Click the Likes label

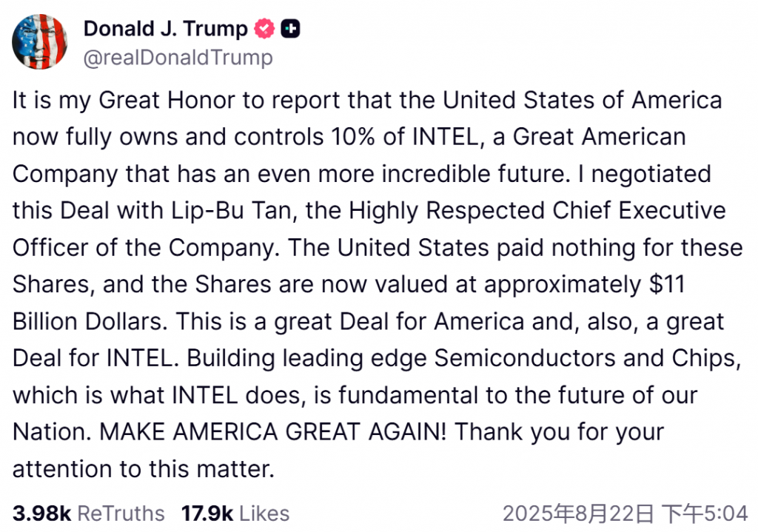tap(264, 514)
